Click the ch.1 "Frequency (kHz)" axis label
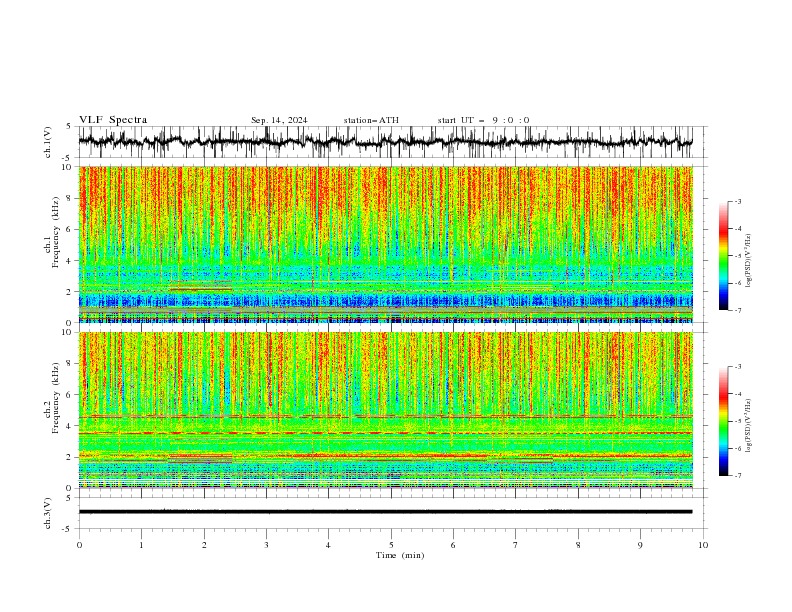Screen dimensions: 792x612 pos(56,232)
